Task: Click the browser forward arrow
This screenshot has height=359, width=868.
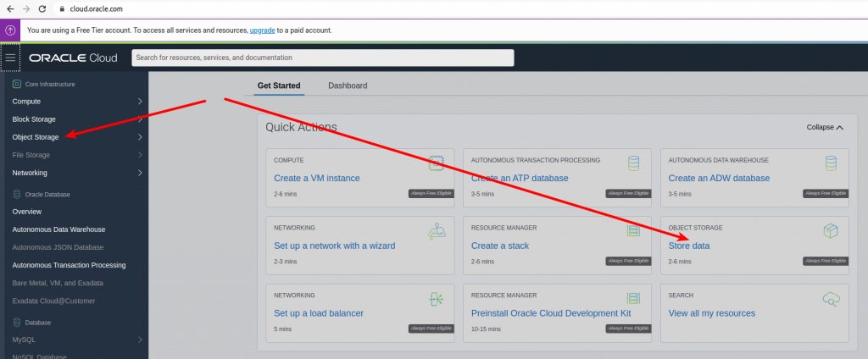Action: point(26,8)
